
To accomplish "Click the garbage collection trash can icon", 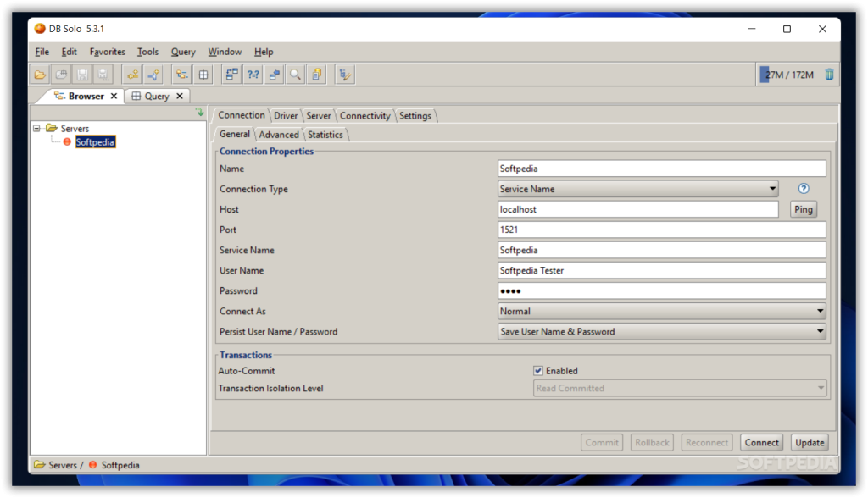I will click(x=829, y=75).
